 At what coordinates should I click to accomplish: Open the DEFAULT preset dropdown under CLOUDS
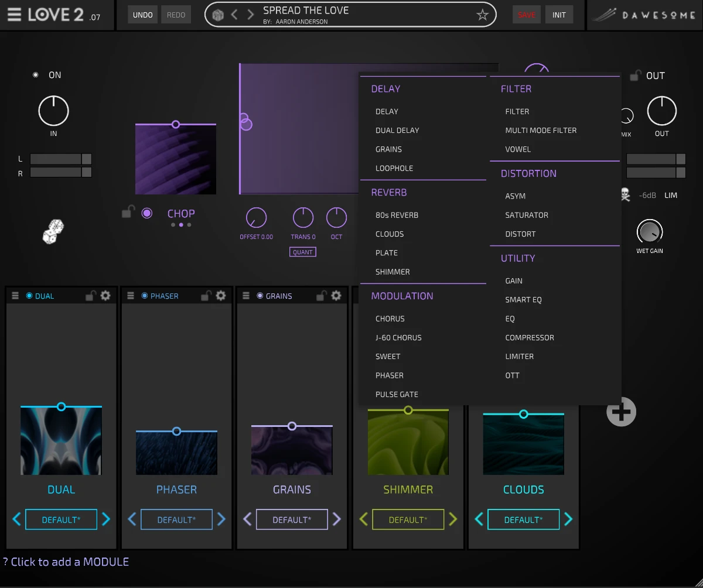(523, 519)
